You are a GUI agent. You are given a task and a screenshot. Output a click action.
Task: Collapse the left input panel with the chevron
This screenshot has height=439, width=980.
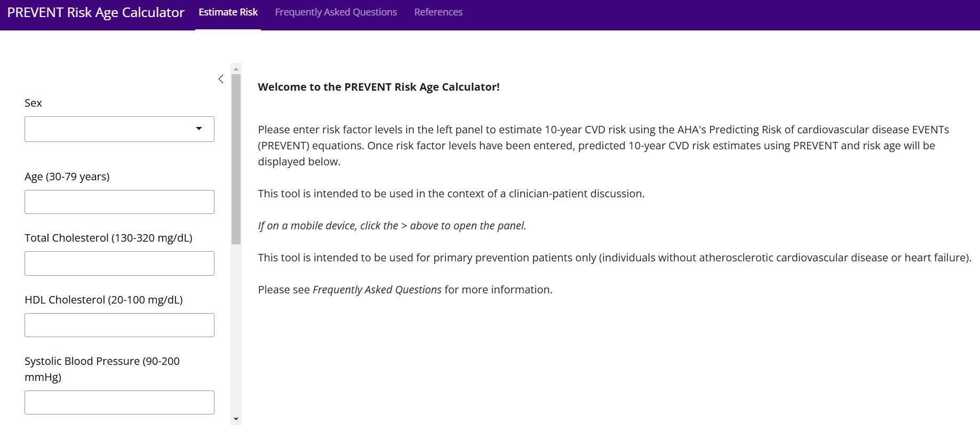click(x=221, y=79)
